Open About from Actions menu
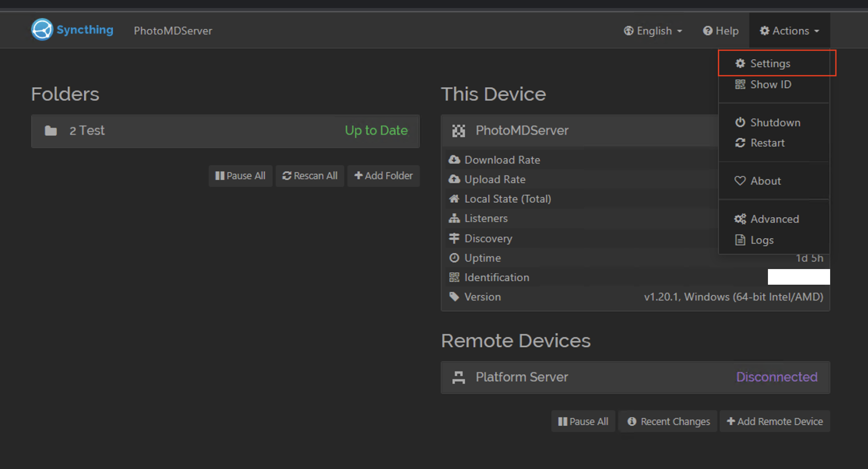The height and width of the screenshot is (469, 868). tap(774, 181)
